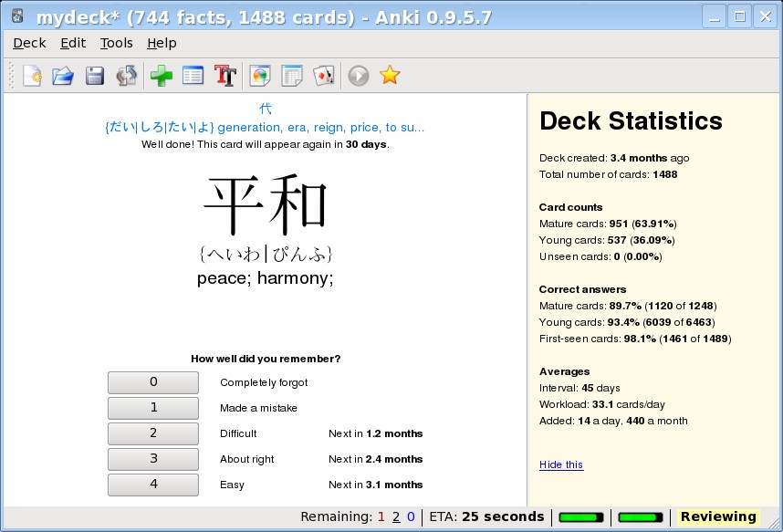Click the Hide this link

coord(560,464)
